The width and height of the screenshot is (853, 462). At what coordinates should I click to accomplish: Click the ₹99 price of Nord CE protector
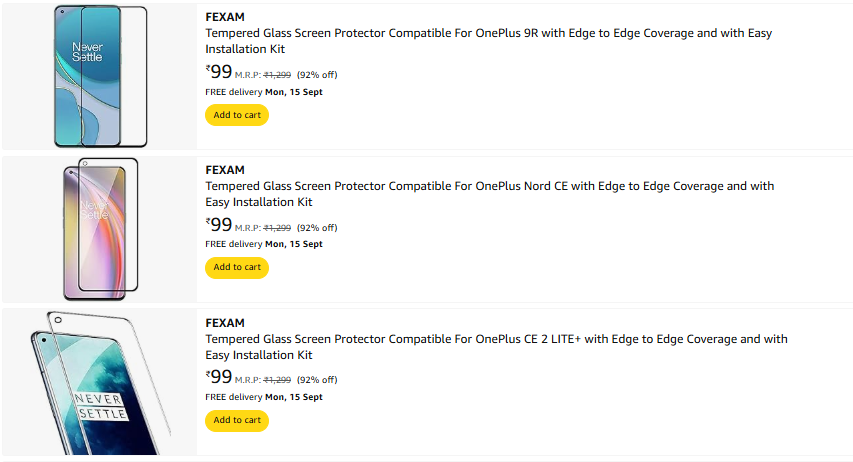(x=219, y=225)
